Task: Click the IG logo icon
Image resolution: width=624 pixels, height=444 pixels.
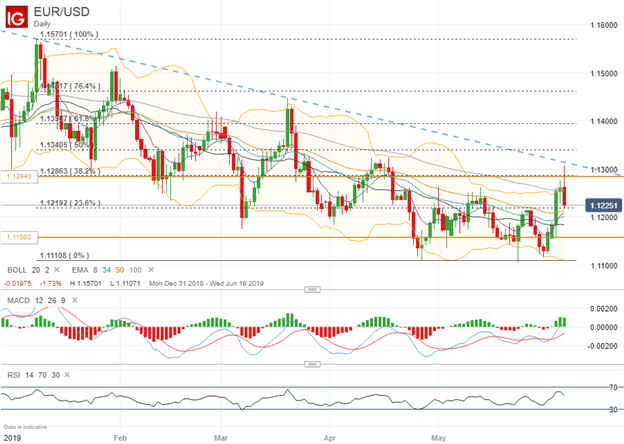Action: point(17,17)
